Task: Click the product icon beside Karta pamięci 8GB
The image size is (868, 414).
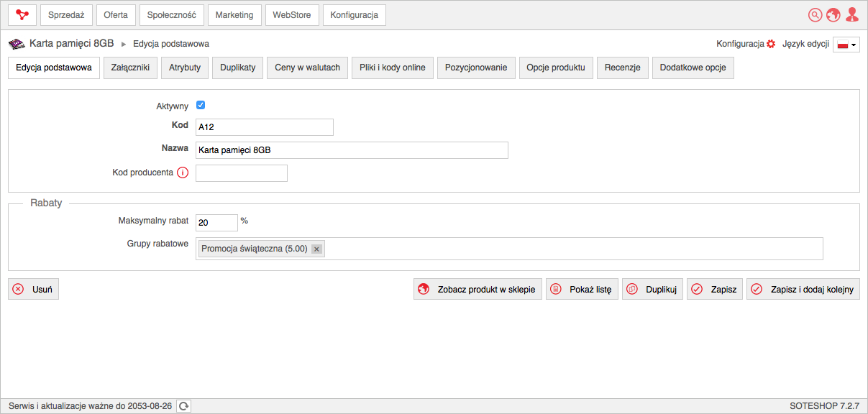Action: click(x=17, y=44)
